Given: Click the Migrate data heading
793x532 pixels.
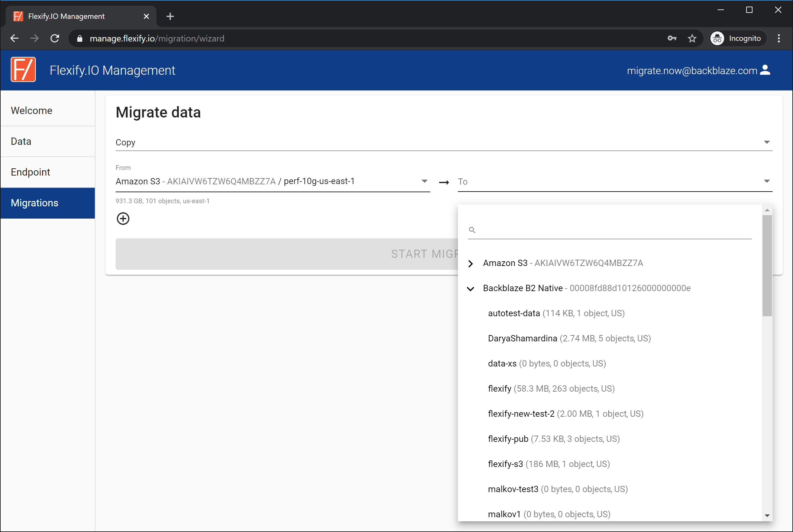Looking at the screenshot, I should coord(158,112).
